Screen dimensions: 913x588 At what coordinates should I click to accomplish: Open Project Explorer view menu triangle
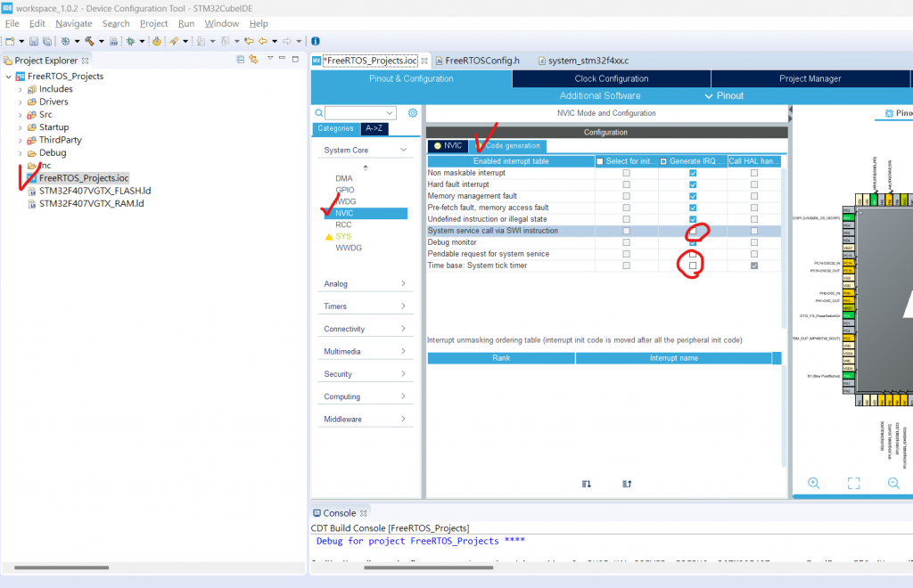pyautogui.click(x=269, y=58)
